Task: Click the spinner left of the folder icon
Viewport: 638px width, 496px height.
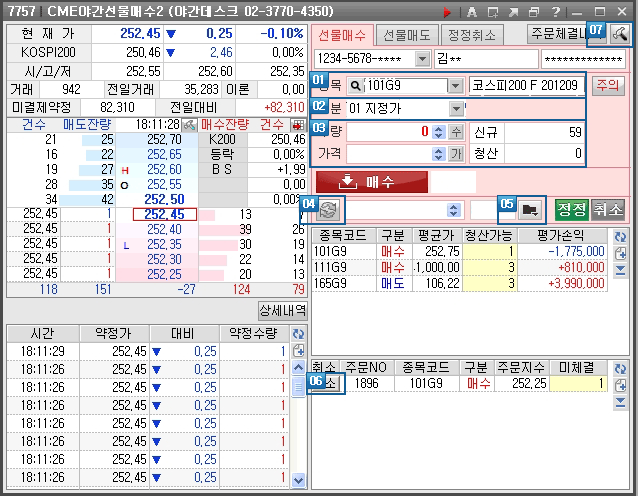Action: point(453,210)
